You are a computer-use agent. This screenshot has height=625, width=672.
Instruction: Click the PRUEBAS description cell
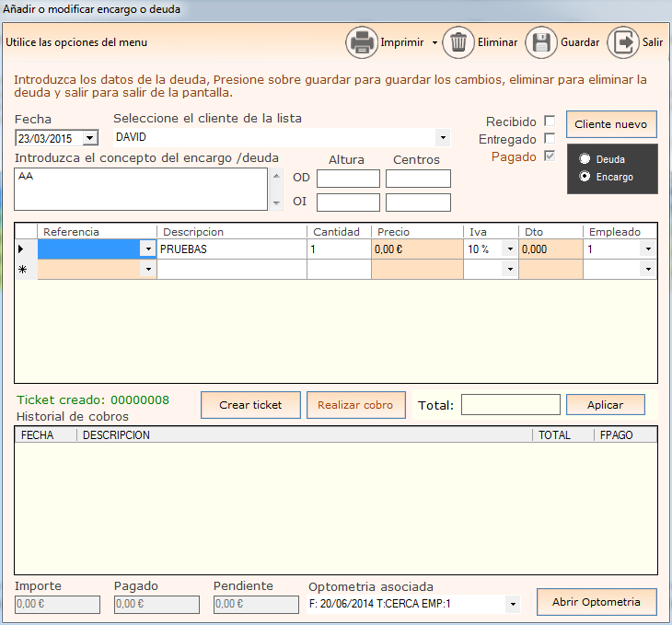(x=232, y=249)
